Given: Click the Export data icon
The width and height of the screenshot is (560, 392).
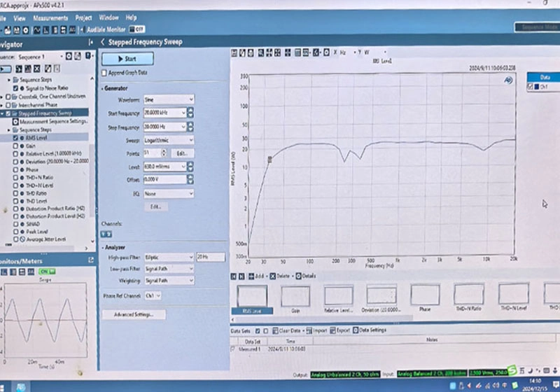Looking at the screenshot, I should coord(331,330).
